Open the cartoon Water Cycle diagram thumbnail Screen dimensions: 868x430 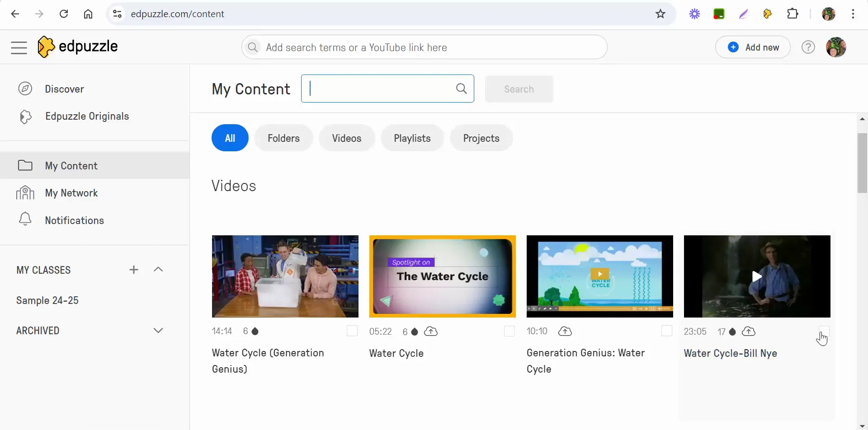599,276
